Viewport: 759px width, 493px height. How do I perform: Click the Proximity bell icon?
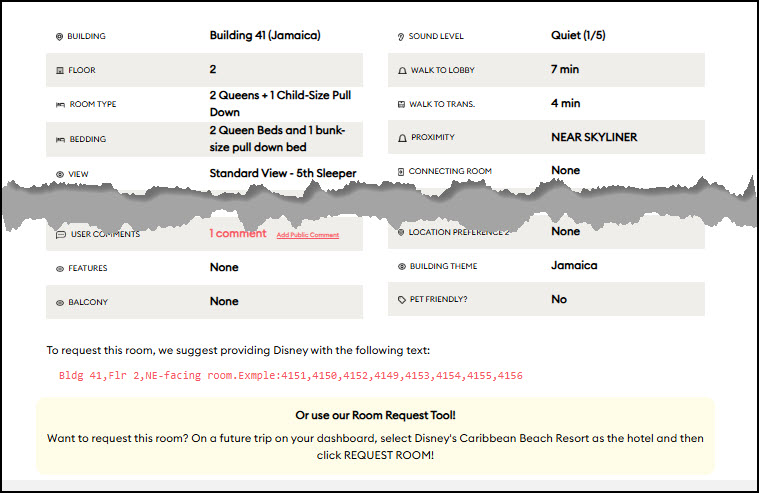click(402, 138)
